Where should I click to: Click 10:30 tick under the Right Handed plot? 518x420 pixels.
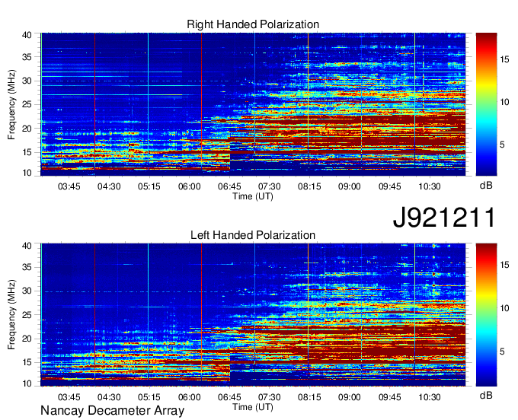[x=430, y=186]
